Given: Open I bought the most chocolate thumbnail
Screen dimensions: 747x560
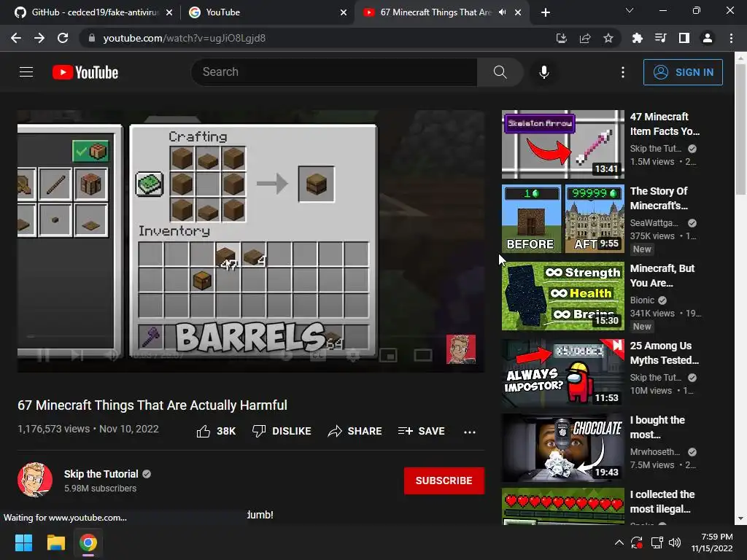Looking at the screenshot, I should pos(563,448).
